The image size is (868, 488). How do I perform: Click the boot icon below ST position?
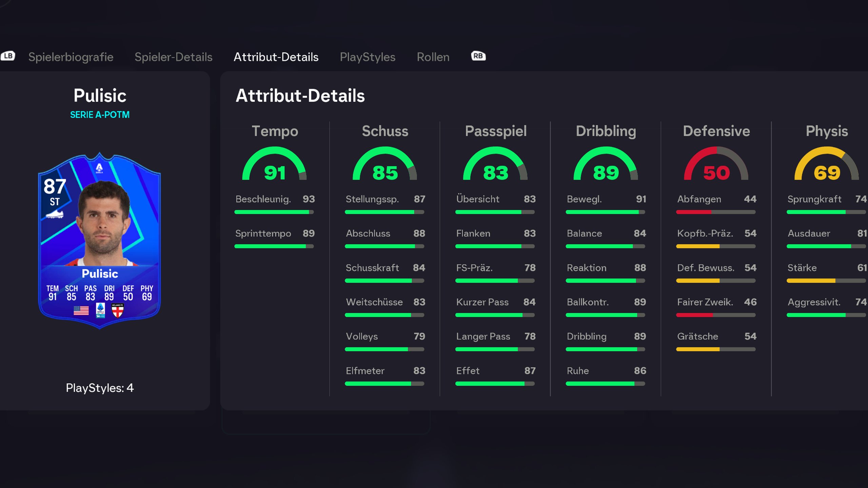55,214
